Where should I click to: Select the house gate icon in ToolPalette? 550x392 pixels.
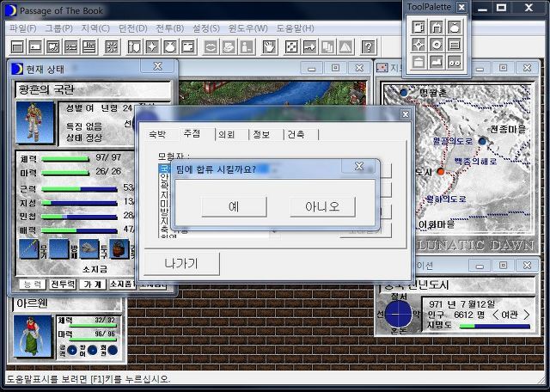click(437, 27)
